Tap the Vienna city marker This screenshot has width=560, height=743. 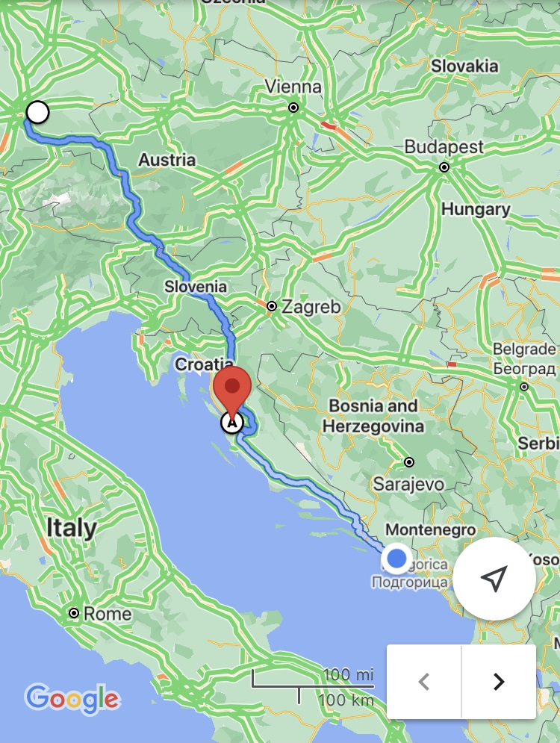[293, 108]
